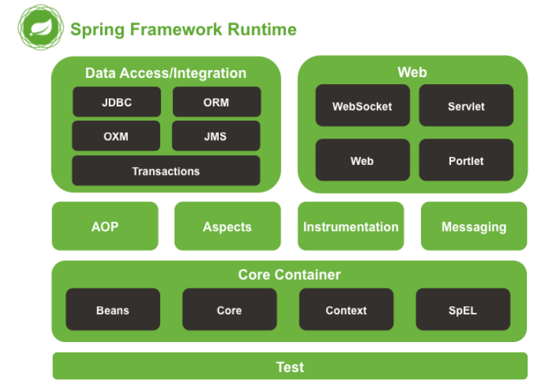Click the Servlet module box
Image resolution: width=539 pixels, height=392 pixels.
click(466, 106)
